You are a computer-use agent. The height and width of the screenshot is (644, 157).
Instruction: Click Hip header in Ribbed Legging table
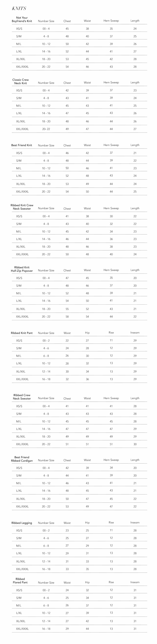87,523
